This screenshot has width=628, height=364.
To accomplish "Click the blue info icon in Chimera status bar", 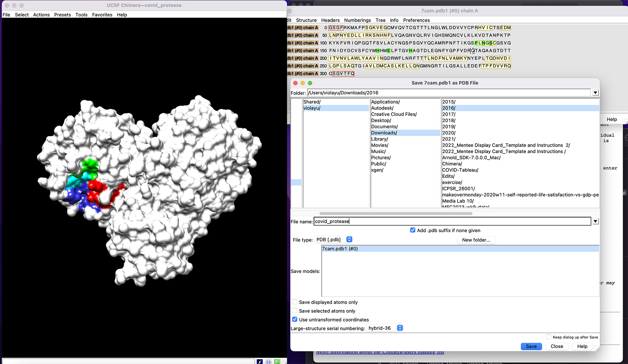I will coord(269,361).
